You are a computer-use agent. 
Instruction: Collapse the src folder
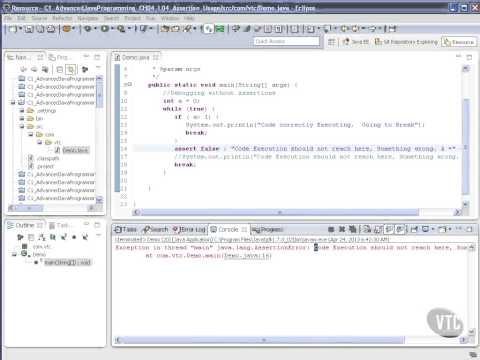(x=22, y=126)
